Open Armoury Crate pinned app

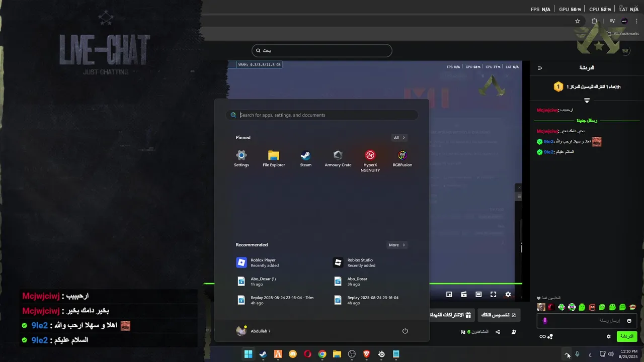click(x=338, y=158)
